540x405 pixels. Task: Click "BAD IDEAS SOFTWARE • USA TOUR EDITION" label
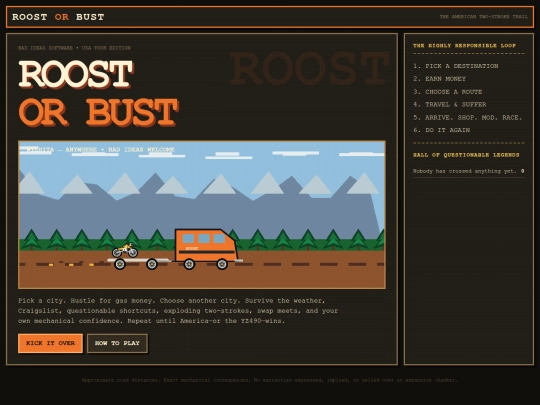74,48
